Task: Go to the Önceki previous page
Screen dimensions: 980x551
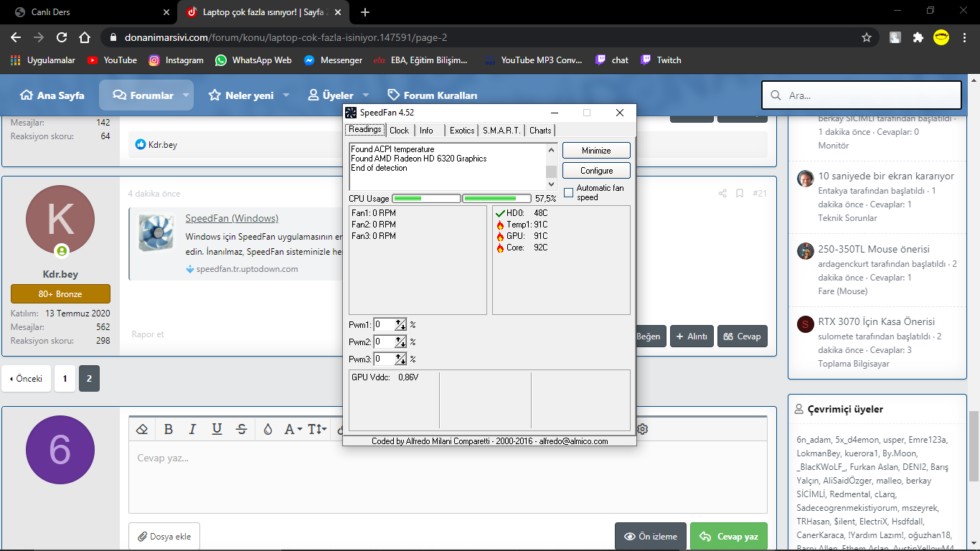Action: [x=27, y=379]
